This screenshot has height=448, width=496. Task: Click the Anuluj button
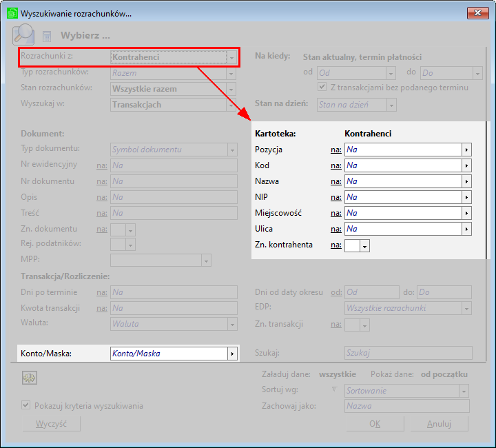pyautogui.click(x=439, y=424)
